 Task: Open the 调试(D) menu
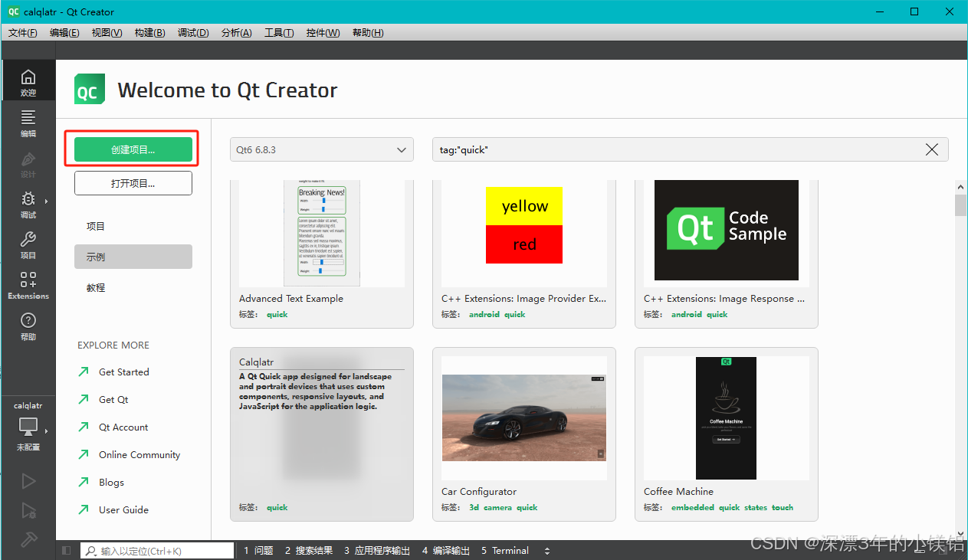point(193,33)
